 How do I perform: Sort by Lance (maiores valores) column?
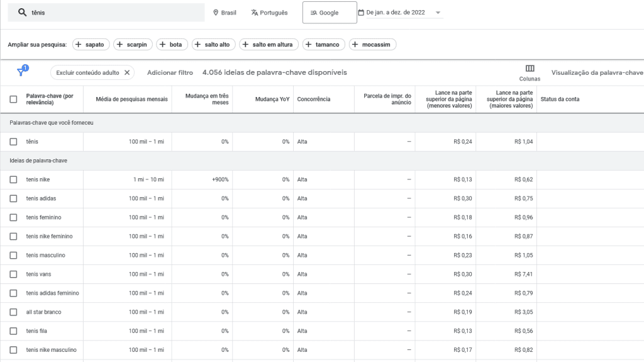(509, 99)
